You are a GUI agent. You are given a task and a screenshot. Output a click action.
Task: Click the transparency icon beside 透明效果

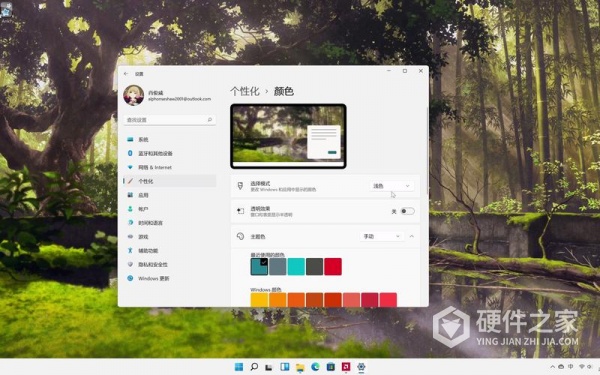tap(240, 211)
